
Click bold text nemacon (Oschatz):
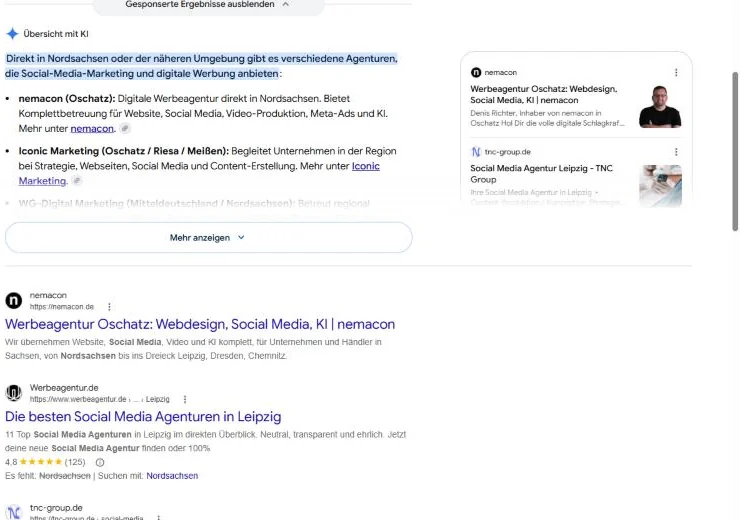tap(67, 99)
